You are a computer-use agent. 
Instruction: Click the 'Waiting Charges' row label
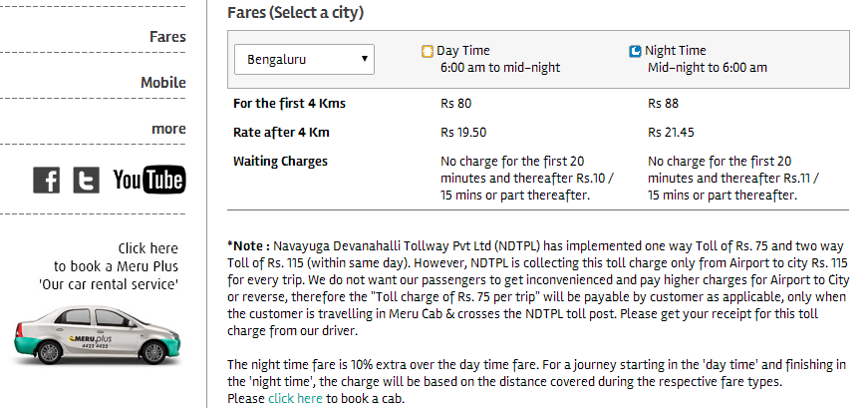point(280,161)
